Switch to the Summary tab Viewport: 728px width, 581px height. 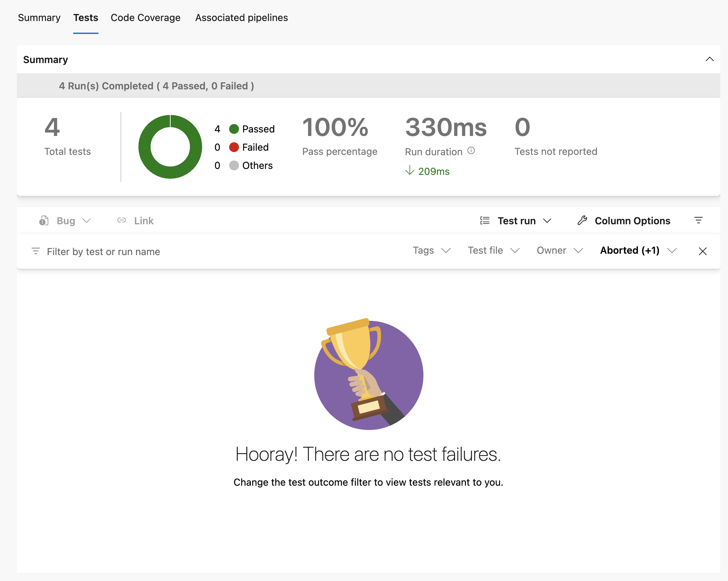click(39, 18)
